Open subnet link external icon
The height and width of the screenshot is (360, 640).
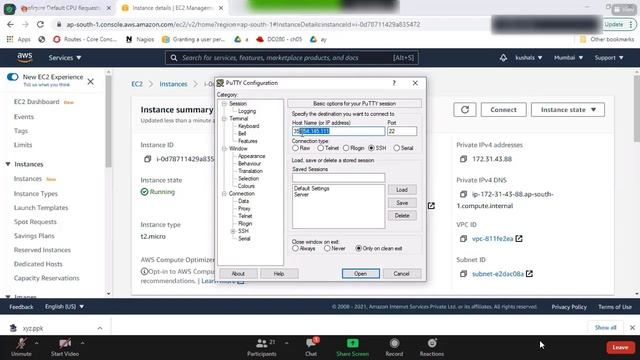[x=529, y=273]
